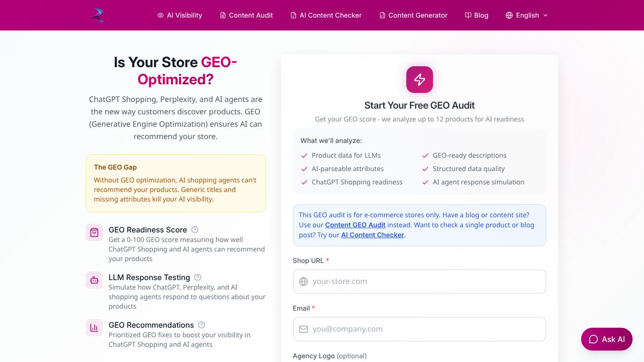Screen dimensions: 644x362
Task: Click the globe icon next to English
Action: (x=509, y=15)
